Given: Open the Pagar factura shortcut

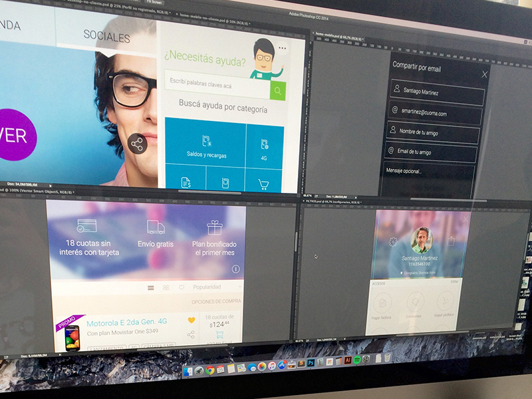Looking at the screenshot, I should pyautogui.click(x=381, y=307).
